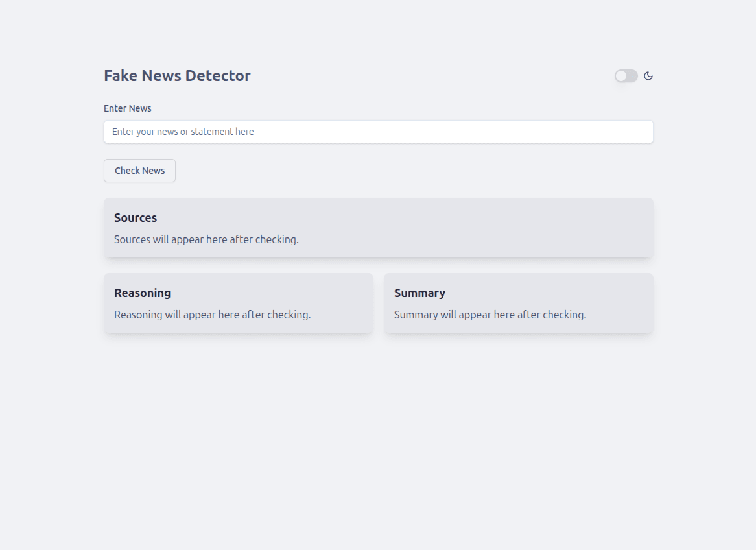Select the Summary card
This screenshot has width=756, height=550.
tap(518, 303)
